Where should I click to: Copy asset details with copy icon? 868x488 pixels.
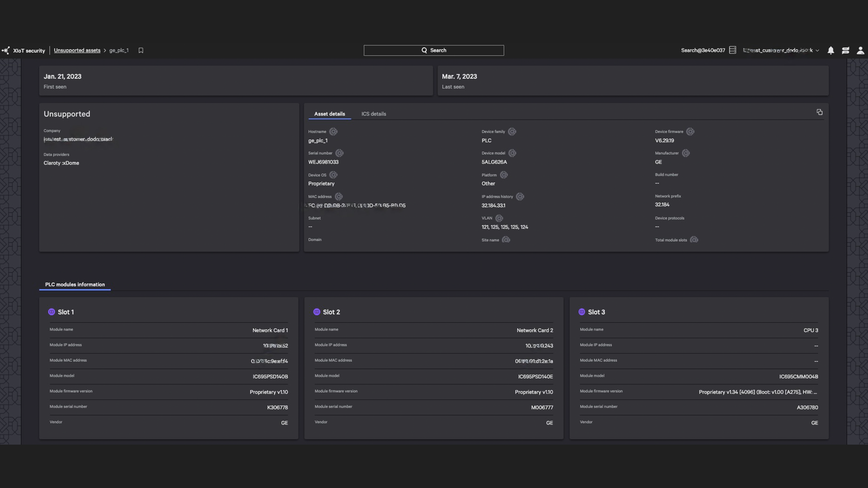[x=819, y=112]
